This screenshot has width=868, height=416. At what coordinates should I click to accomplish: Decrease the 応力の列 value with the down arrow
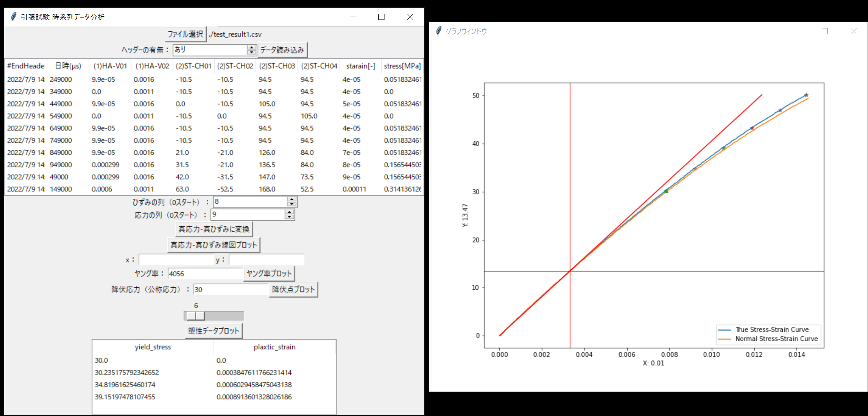(289, 217)
